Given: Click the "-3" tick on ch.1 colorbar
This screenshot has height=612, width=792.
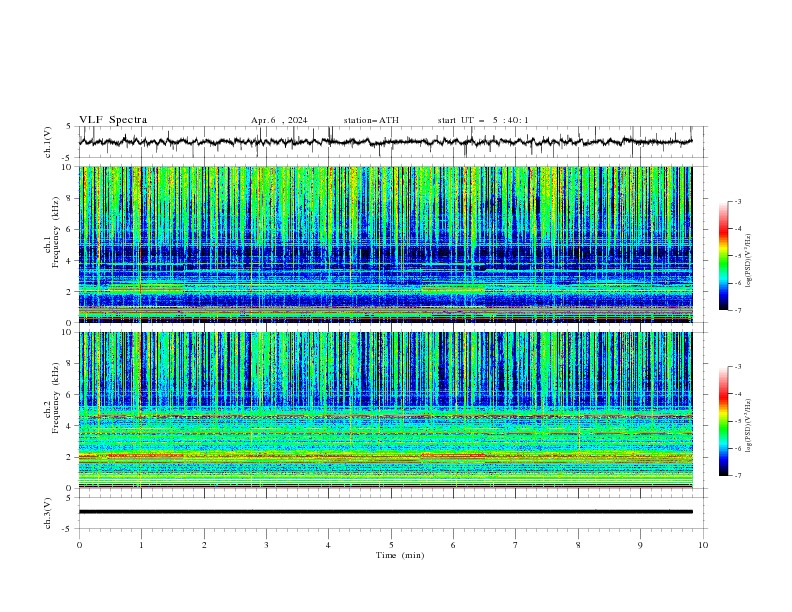Looking at the screenshot, I should tap(737, 201).
